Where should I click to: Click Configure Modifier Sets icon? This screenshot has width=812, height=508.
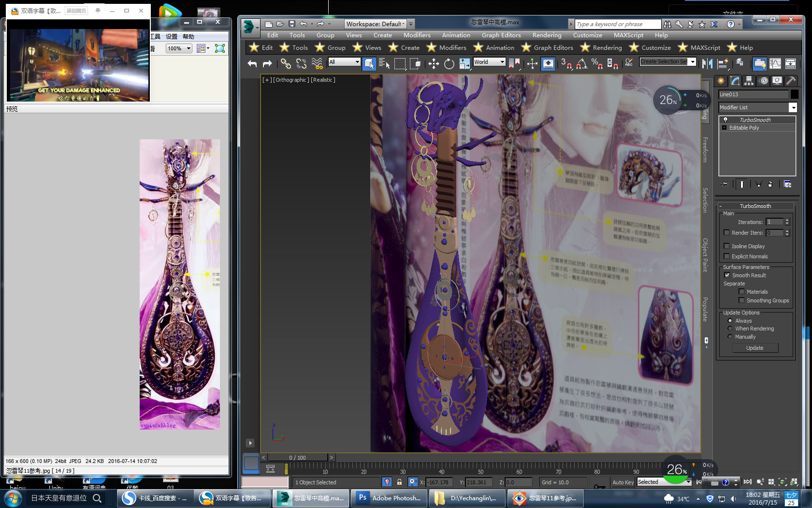787,184
